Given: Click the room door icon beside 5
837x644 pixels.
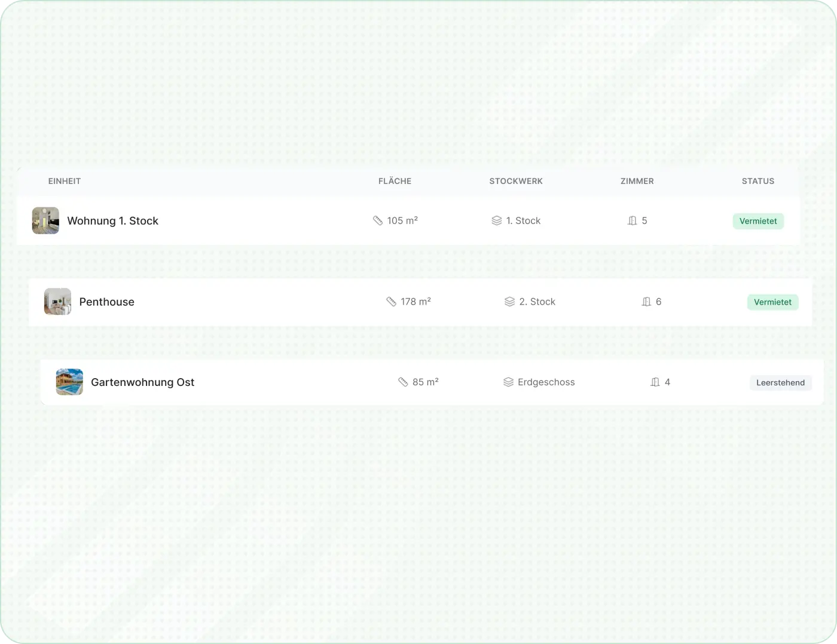Looking at the screenshot, I should 633,220.
